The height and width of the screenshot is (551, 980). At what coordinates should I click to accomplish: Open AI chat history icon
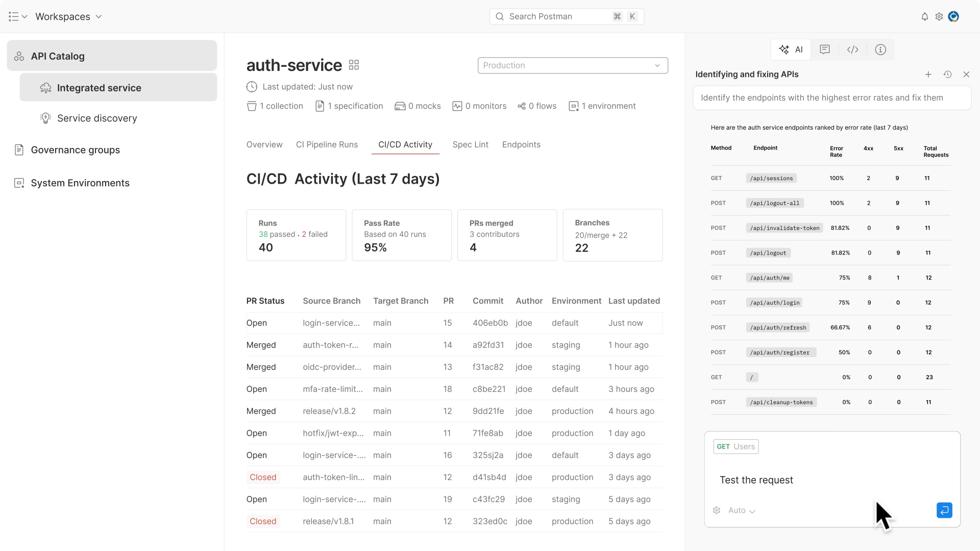coord(947,74)
